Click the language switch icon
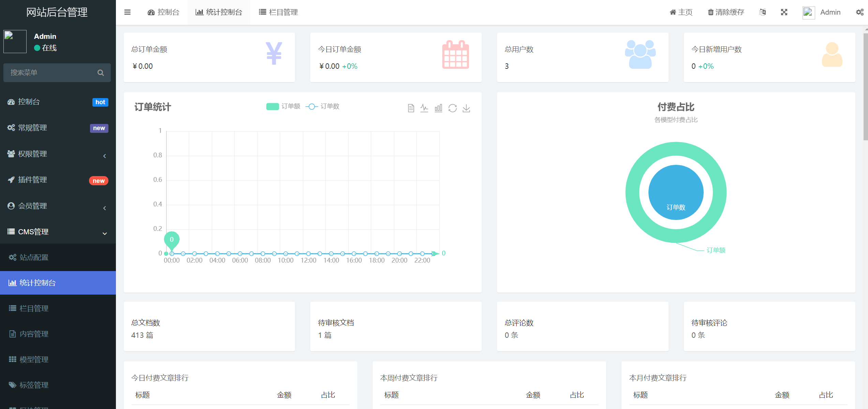The image size is (868, 409). tap(763, 12)
